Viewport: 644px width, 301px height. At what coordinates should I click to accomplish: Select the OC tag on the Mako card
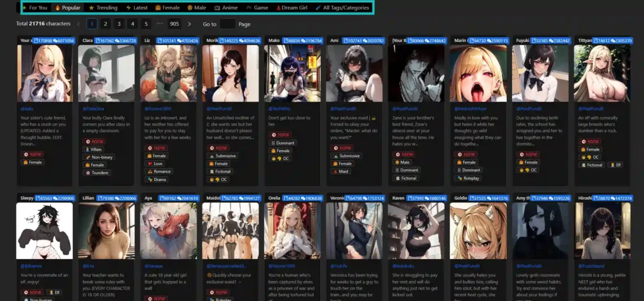pos(280,158)
